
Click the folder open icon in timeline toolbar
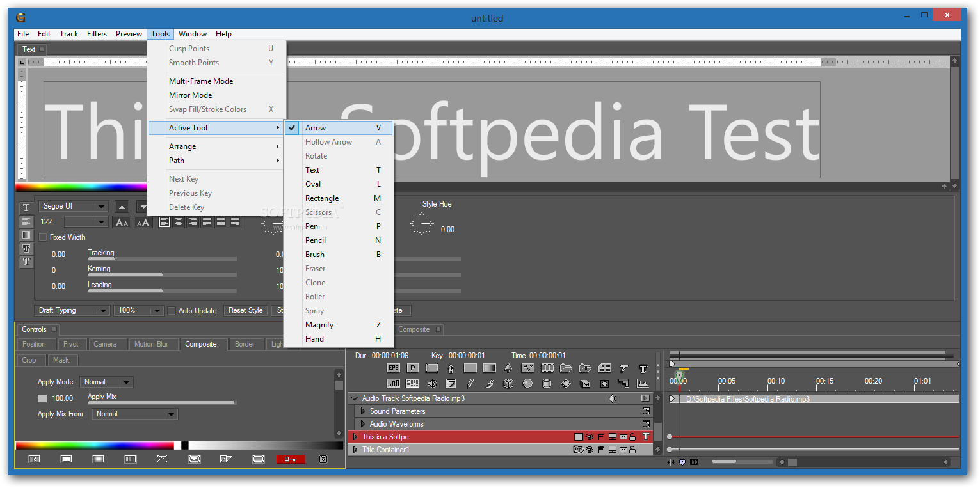(566, 368)
